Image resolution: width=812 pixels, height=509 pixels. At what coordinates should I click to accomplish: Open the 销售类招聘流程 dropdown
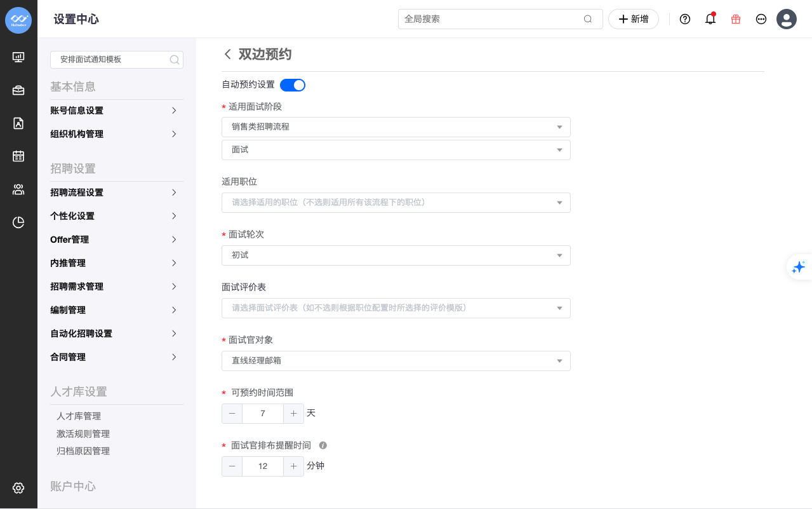396,126
